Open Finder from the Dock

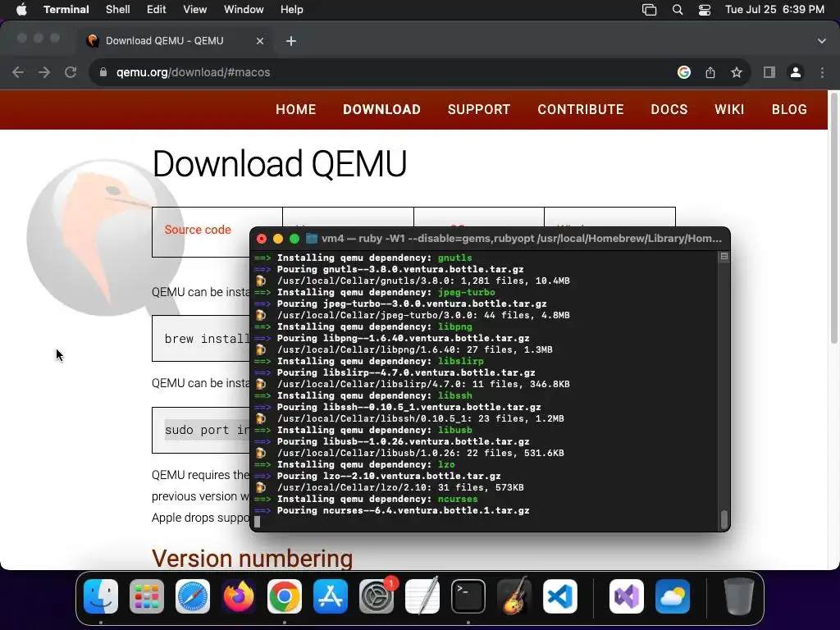[x=101, y=596]
